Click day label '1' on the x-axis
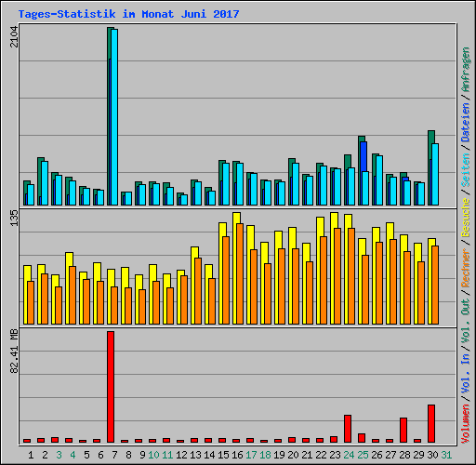The width and height of the screenshot is (476, 465). pyautogui.click(x=31, y=455)
